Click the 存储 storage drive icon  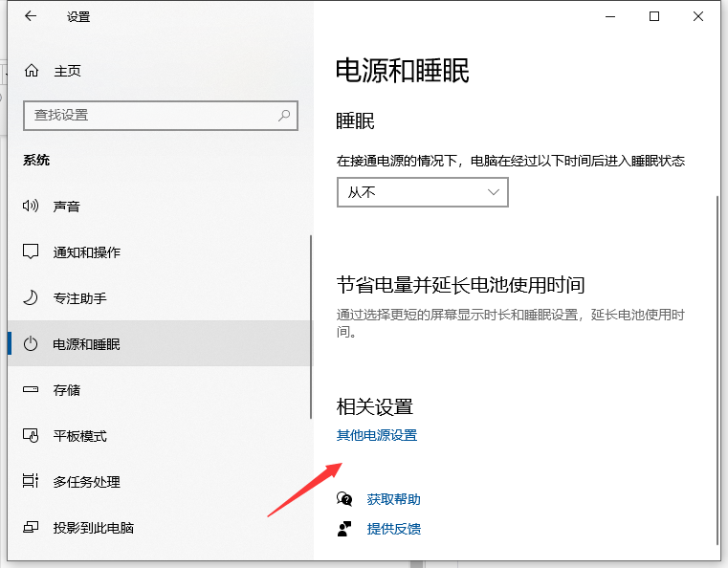(32, 390)
